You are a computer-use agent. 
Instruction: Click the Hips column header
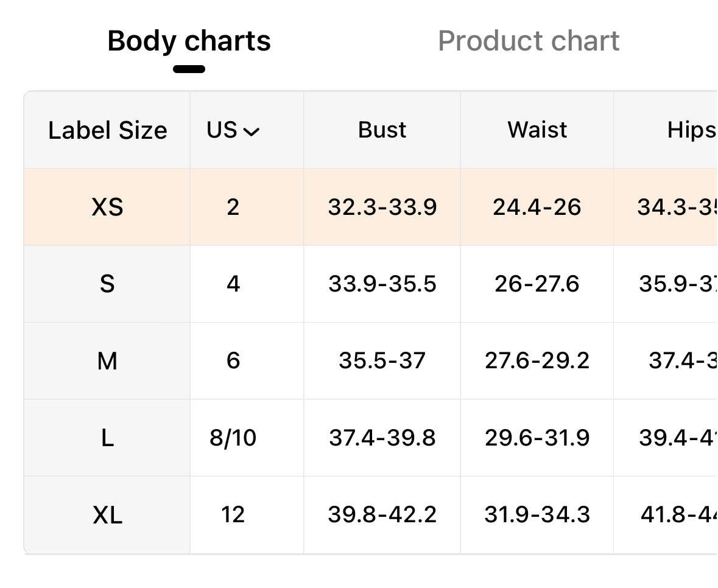pyautogui.click(x=692, y=130)
